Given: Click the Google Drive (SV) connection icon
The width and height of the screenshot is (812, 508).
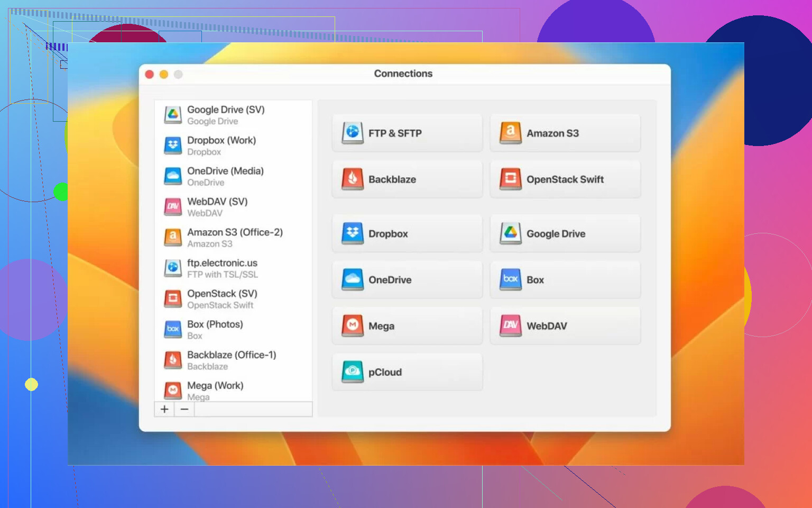Looking at the screenshot, I should coord(172,115).
